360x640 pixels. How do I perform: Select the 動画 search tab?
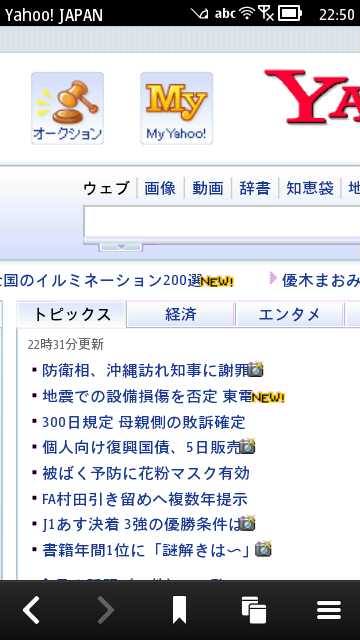point(208,188)
